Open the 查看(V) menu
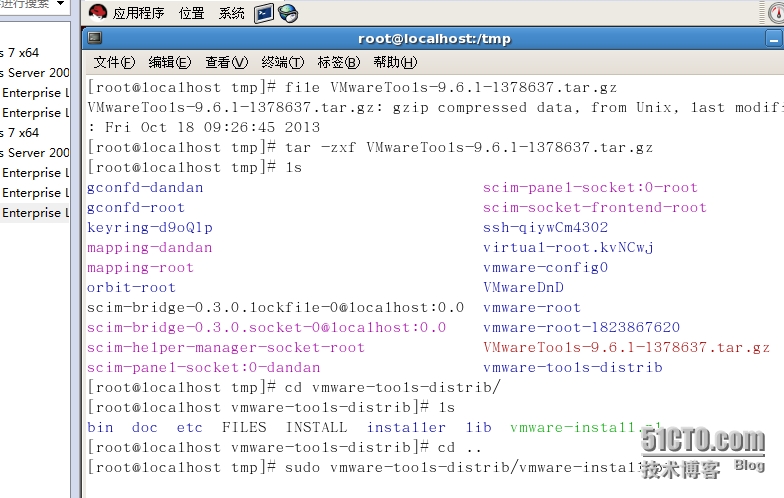784x498 pixels. 226,62
